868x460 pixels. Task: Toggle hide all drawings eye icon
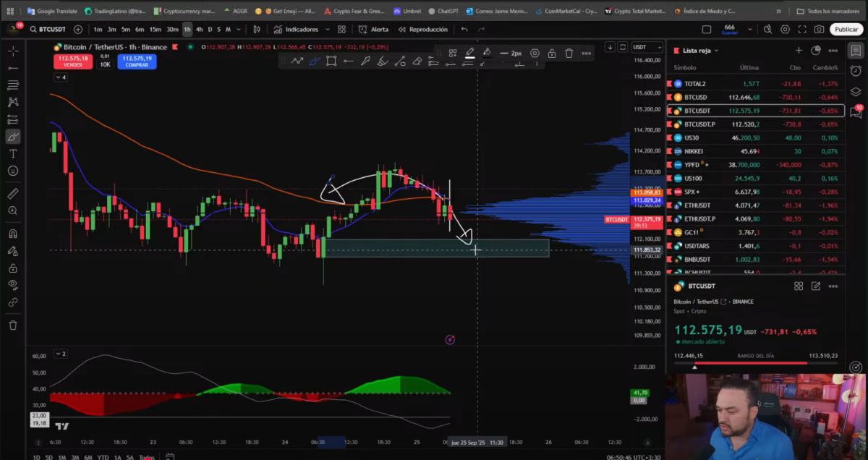13,285
